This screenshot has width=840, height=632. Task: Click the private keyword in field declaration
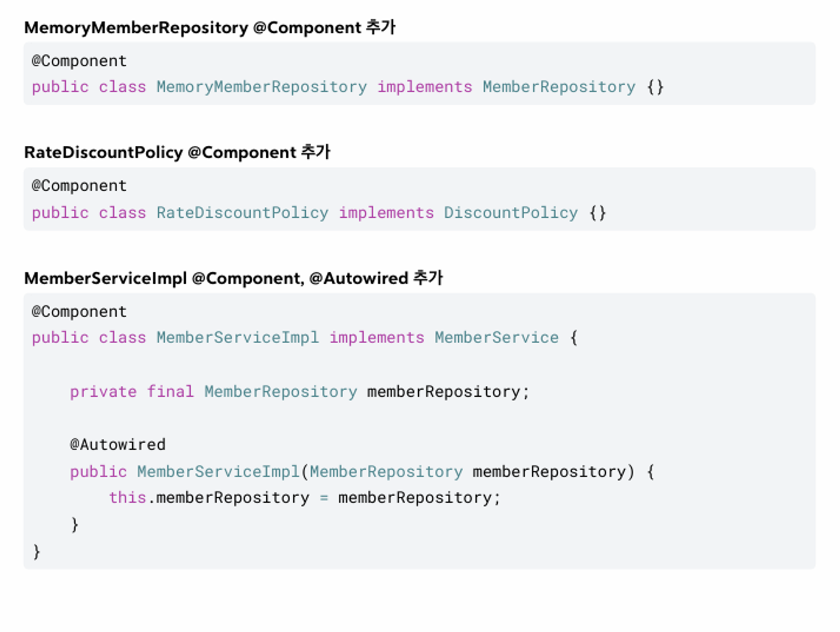(103, 392)
